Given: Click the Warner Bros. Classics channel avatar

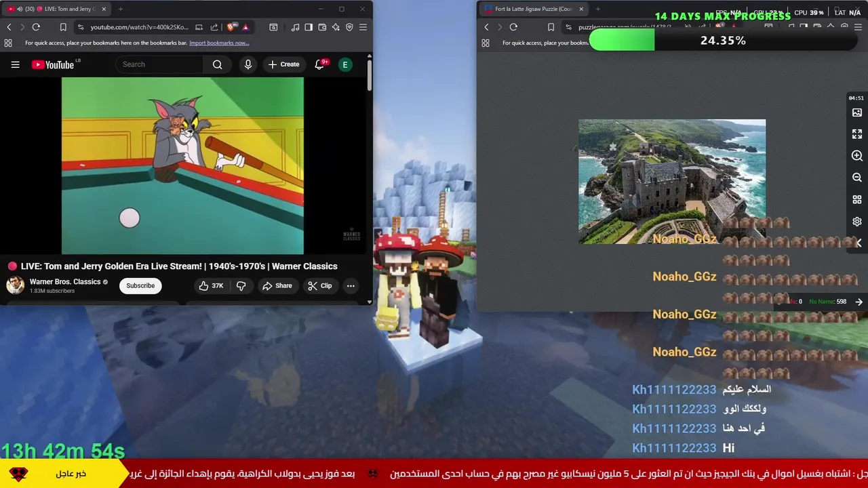Looking at the screenshot, I should 16,285.
